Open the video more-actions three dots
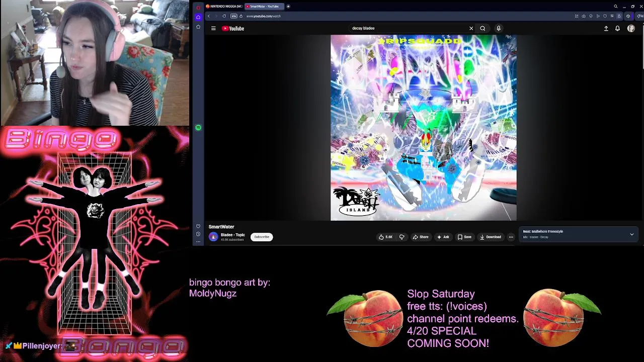Viewport: 644px width, 362px height. tap(511, 237)
